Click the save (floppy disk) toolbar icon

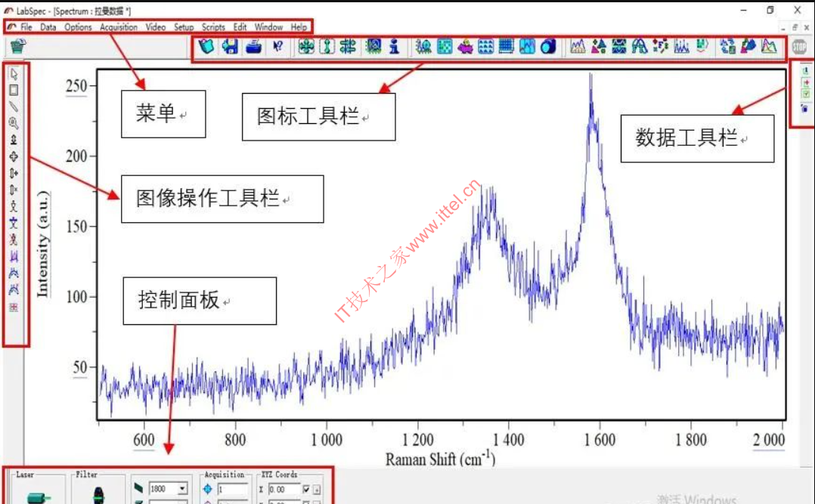pos(231,47)
